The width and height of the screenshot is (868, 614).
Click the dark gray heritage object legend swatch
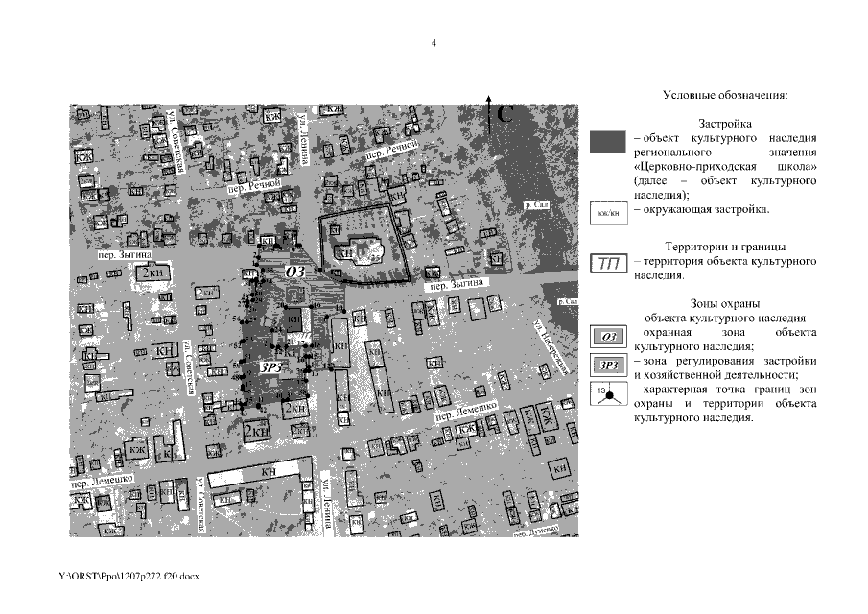point(607,142)
